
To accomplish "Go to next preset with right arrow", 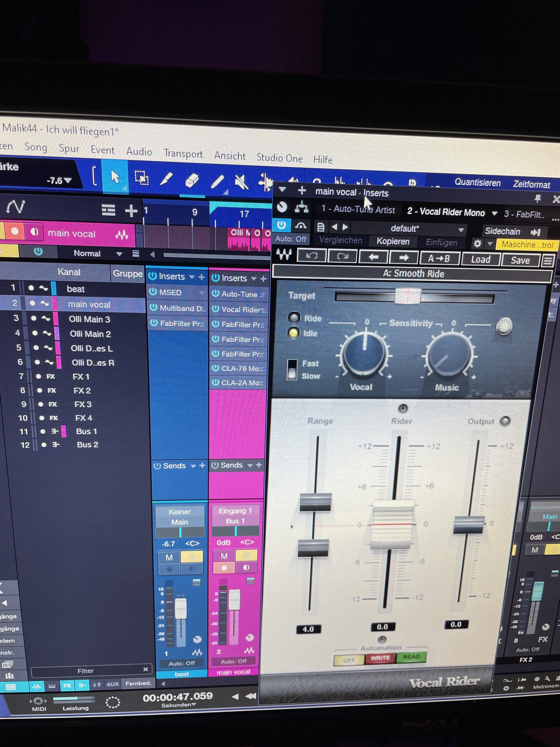I will (x=403, y=258).
